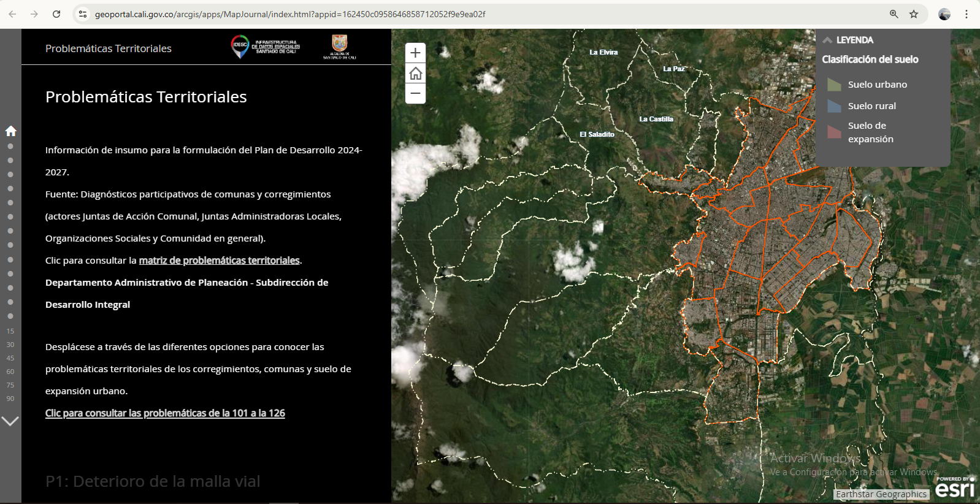Reset map to default home extent
Viewport: 980px width, 504px height.
coord(415,74)
